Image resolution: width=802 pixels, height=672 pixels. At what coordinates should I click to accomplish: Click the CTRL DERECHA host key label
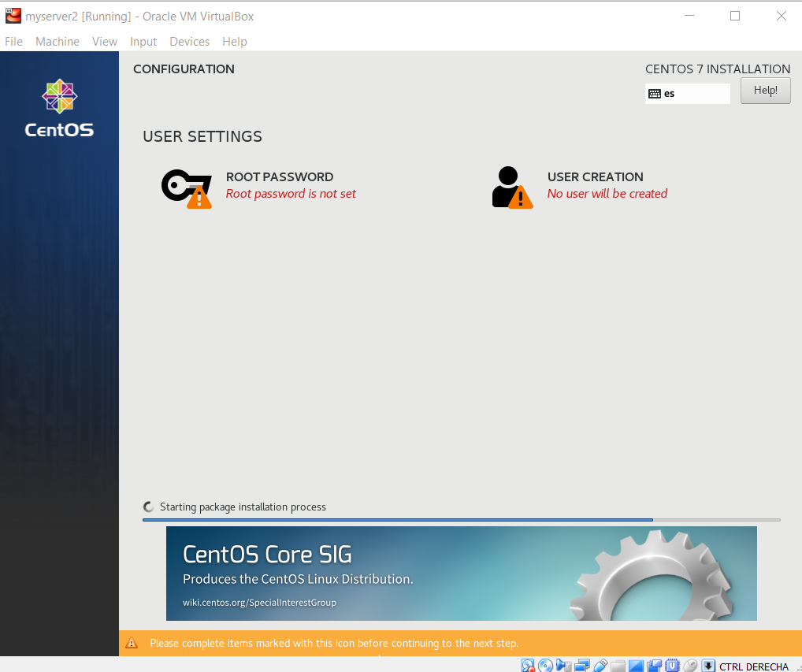pyautogui.click(x=753, y=666)
